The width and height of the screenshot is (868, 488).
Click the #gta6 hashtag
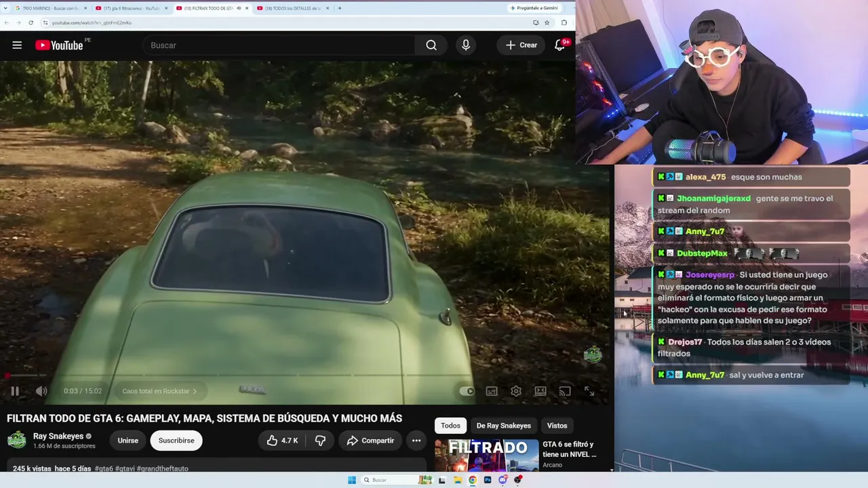pos(104,468)
